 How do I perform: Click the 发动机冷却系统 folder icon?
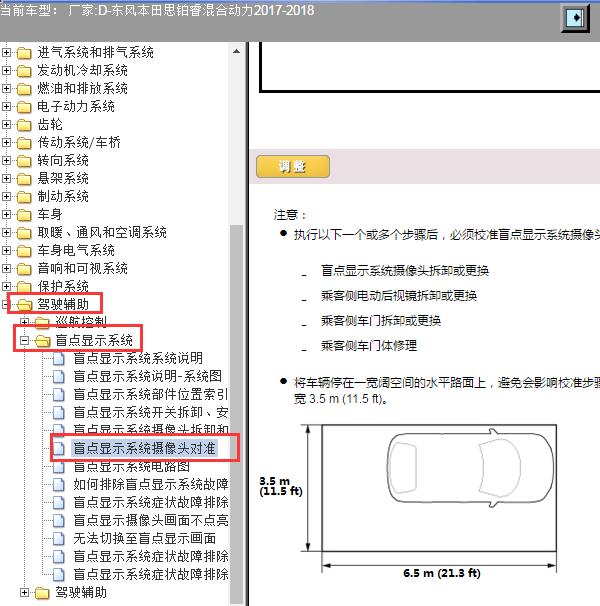click(x=24, y=71)
